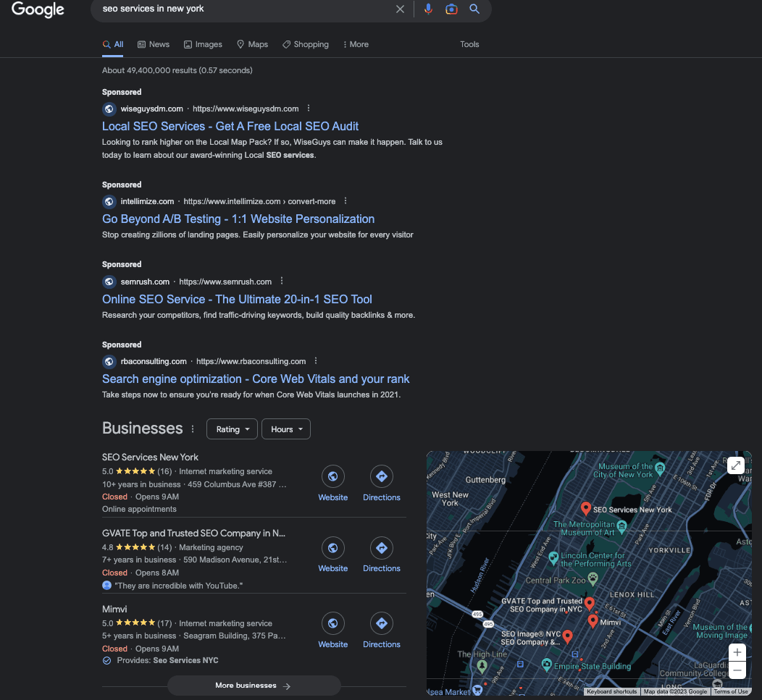Click the wiseguysdm.com ad URL text
This screenshot has width=762, height=700.
pos(246,109)
